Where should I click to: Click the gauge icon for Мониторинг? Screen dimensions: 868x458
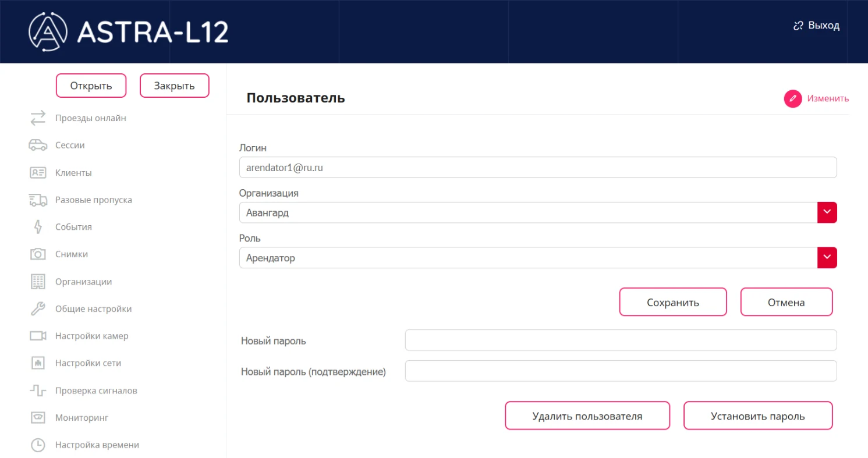pos(38,418)
